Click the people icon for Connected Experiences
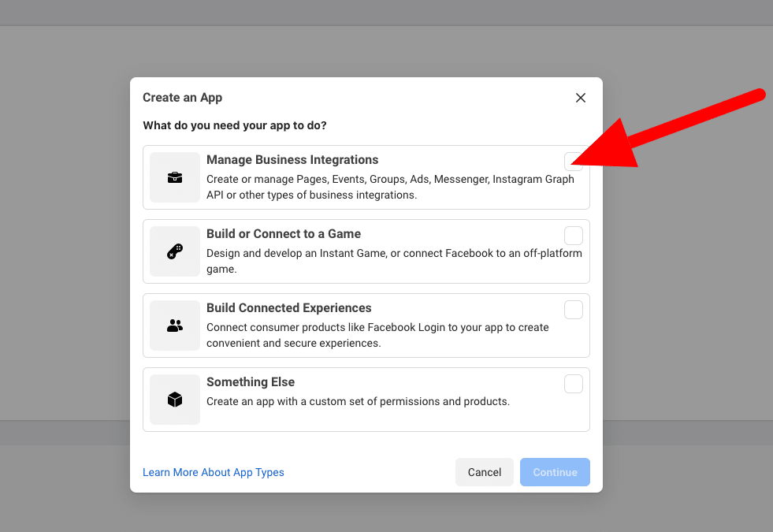Image resolution: width=773 pixels, height=532 pixels. 175,326
